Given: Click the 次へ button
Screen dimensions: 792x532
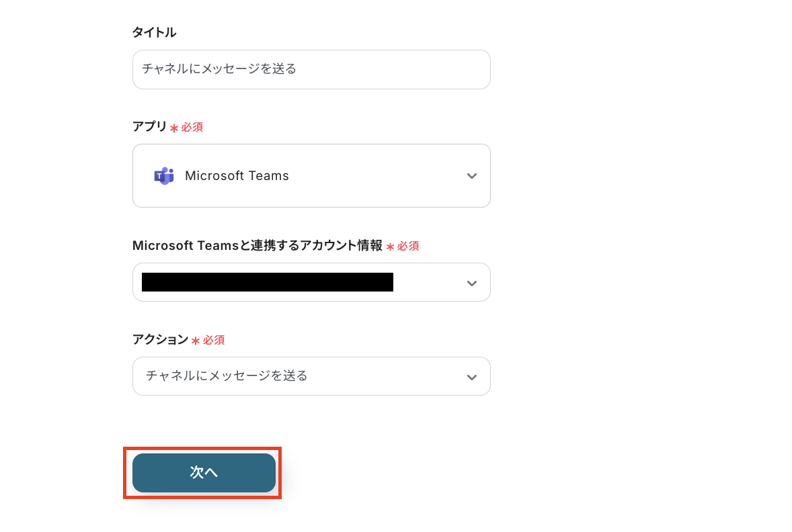Looking at the screenshot, I should [x=203, y=473].
